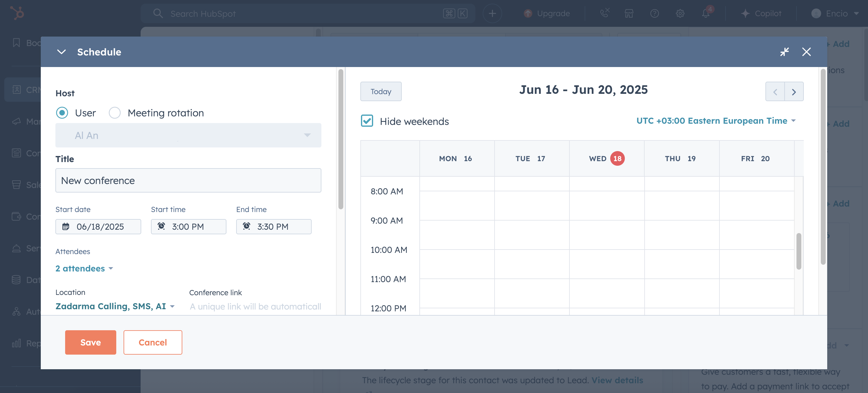Viewport: 868px width, 393px height.
Task: Click the Today button
Action: point(381,91)
